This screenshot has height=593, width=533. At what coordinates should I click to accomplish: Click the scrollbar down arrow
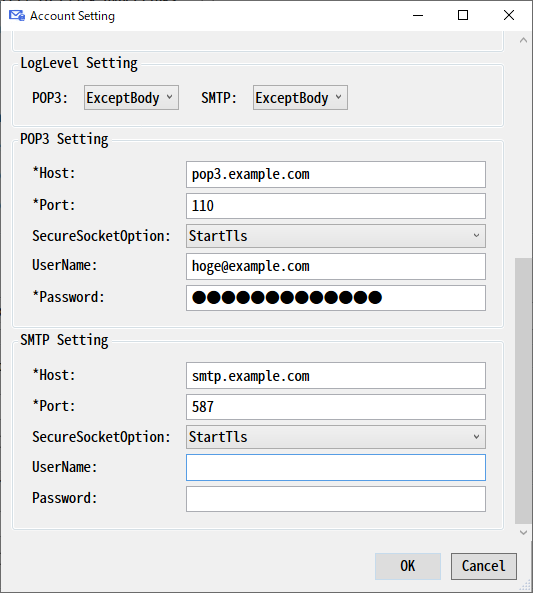524,532
